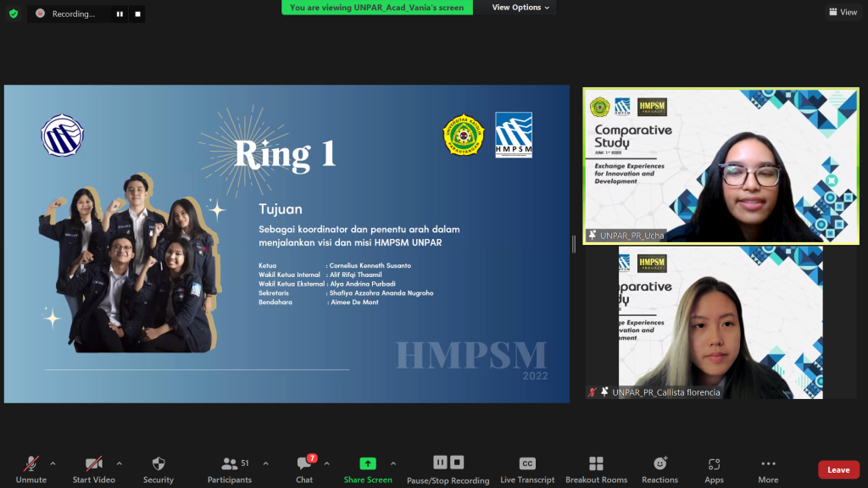This screenshot has width=868, height=488.
Task: Pause recording using top-left indicator button
Action: click(x=120, y=14)
